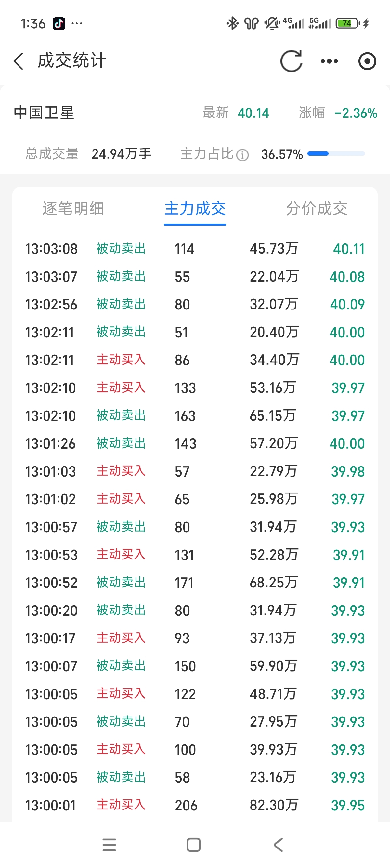Select the 主力成交 tab
Screen dimensions: 390x868
tap(195, 208)
